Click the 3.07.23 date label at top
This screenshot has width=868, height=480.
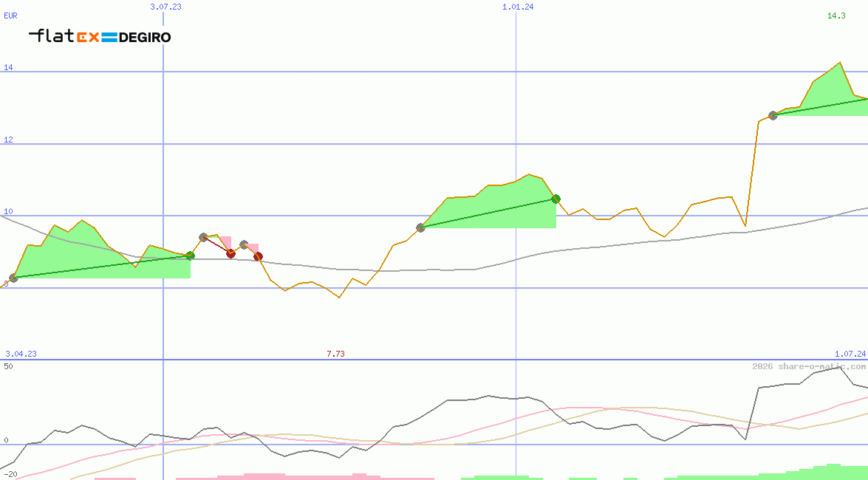[x=165, y=7]
